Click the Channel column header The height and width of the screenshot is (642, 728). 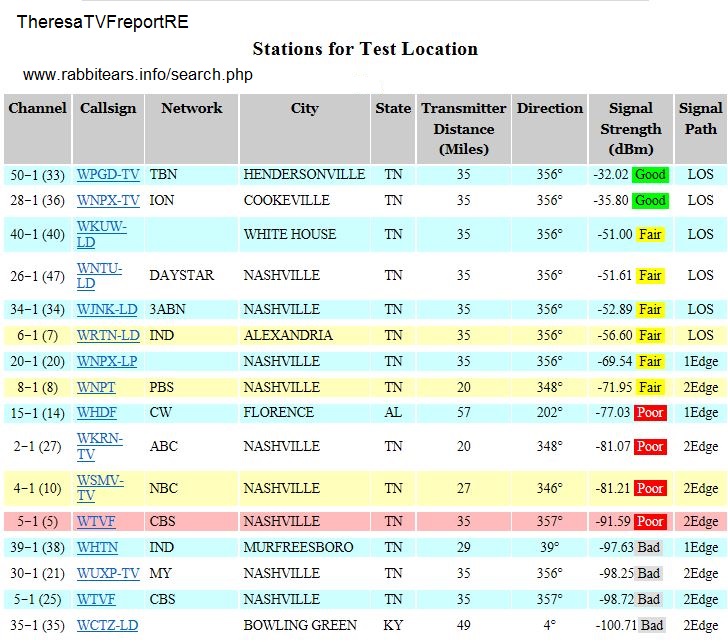(x=37, y=108)
